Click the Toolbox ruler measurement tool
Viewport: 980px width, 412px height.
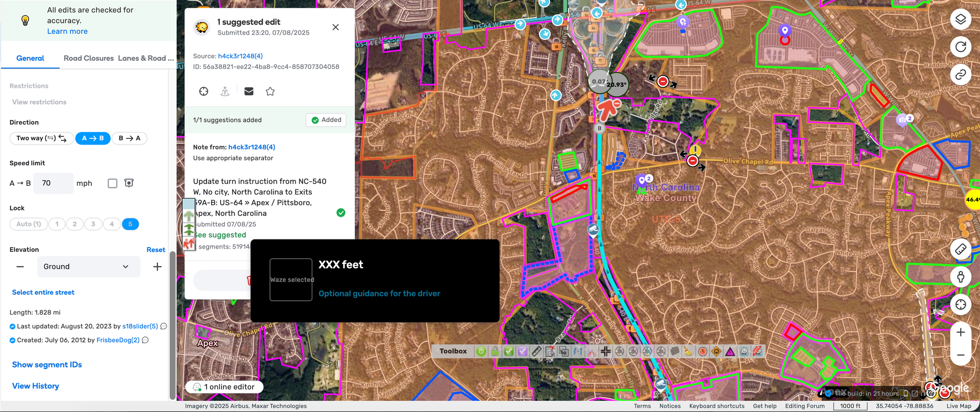click(x=536, y=351)
